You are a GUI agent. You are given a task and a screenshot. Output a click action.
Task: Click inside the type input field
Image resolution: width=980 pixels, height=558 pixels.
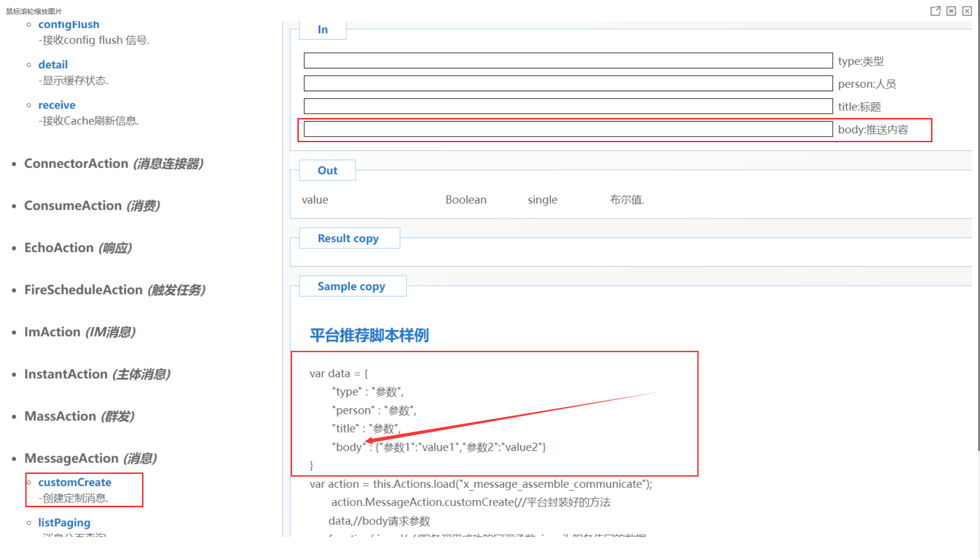[567, 61]
